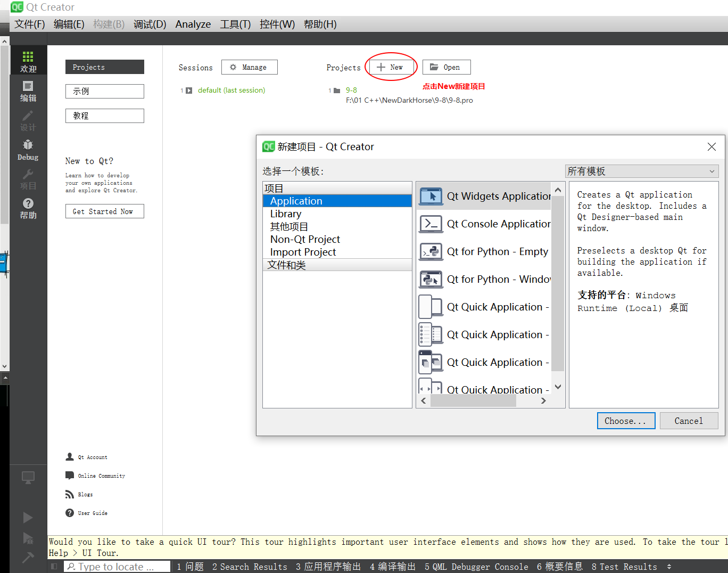Viewport: 728px width, 573px height.
Task: Close the 新建项目 dialog with X
Action: click(x=712, y=146)
